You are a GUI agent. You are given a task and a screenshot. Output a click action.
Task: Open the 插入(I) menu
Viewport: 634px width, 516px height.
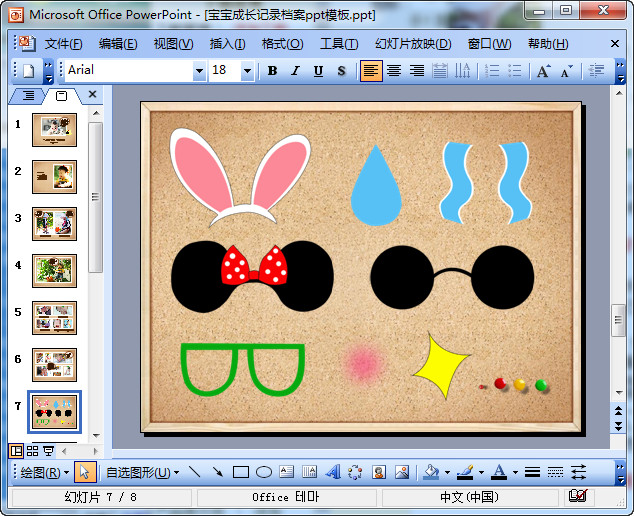pos(227,44)
